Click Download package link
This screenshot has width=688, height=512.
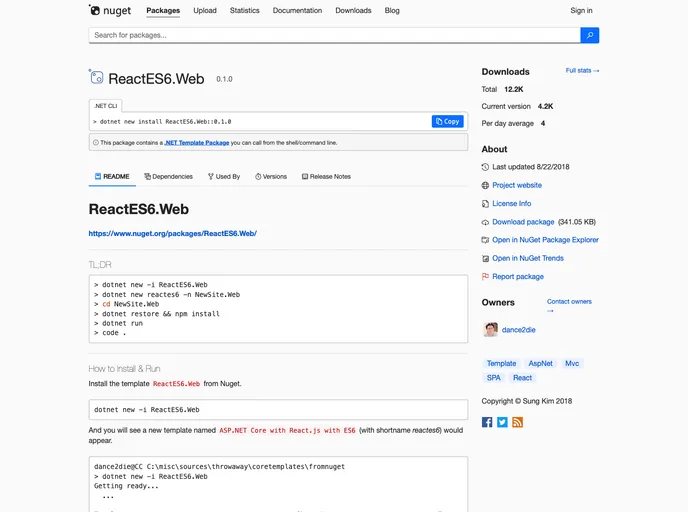[523, 222]
